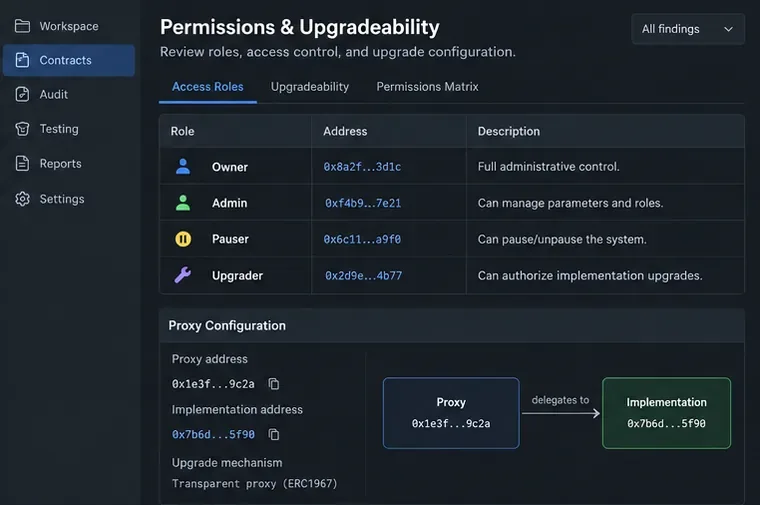
Task: Click the Settings gear icon
Action: click(22, 199)
